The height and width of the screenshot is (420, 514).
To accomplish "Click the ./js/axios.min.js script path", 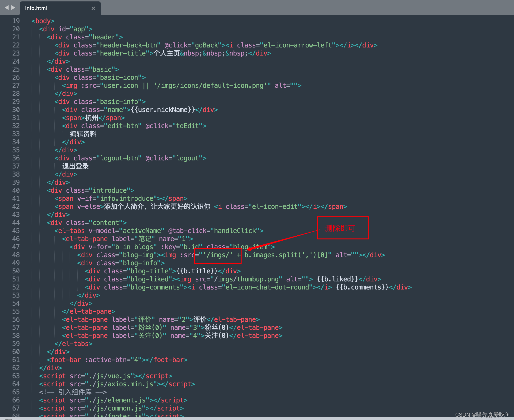I will click(121, 384).
